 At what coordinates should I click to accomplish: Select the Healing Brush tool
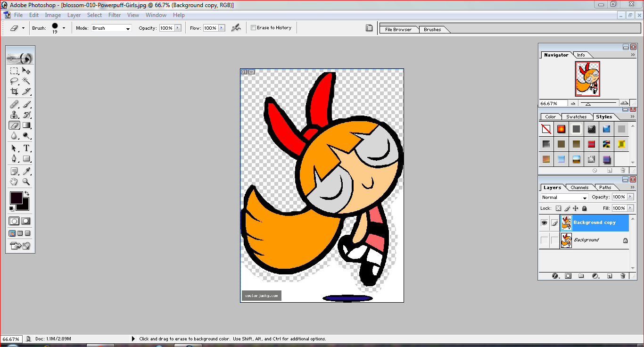pos(14,104)
